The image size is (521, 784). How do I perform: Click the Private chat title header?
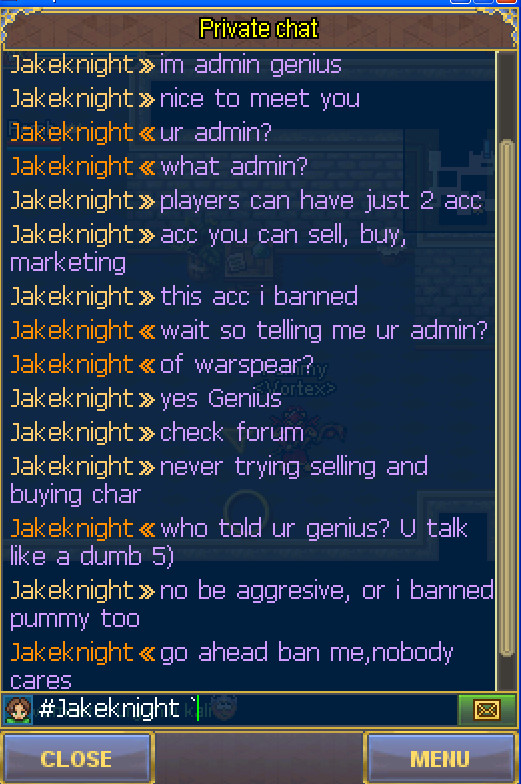(x=258, y=28)
